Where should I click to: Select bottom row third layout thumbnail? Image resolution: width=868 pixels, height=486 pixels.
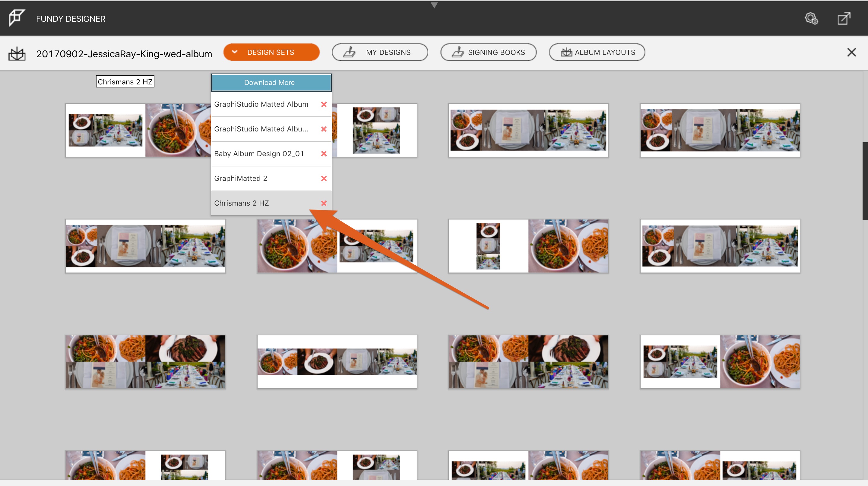528,465
